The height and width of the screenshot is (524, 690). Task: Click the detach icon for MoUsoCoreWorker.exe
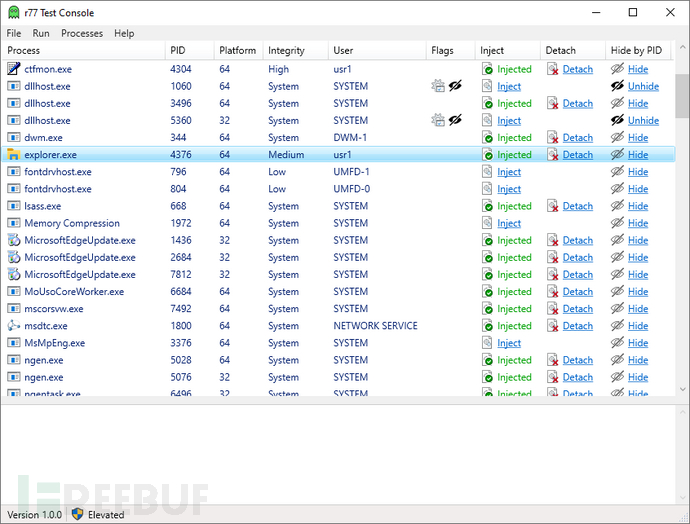(x=553, y=291)
